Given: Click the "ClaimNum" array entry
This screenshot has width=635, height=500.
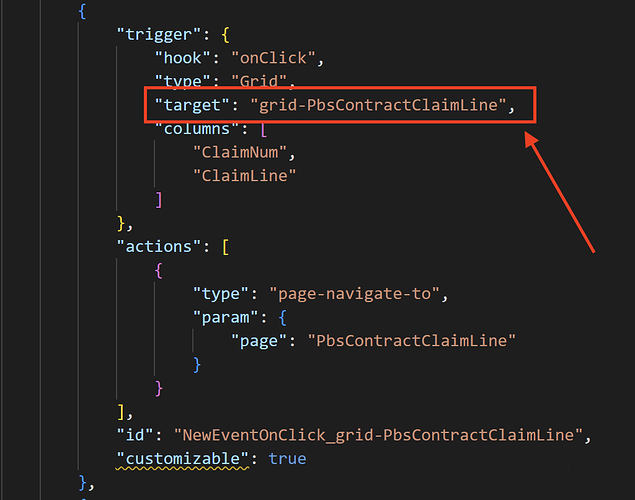Looking at the screenshot, I should [x=240, y=153].
